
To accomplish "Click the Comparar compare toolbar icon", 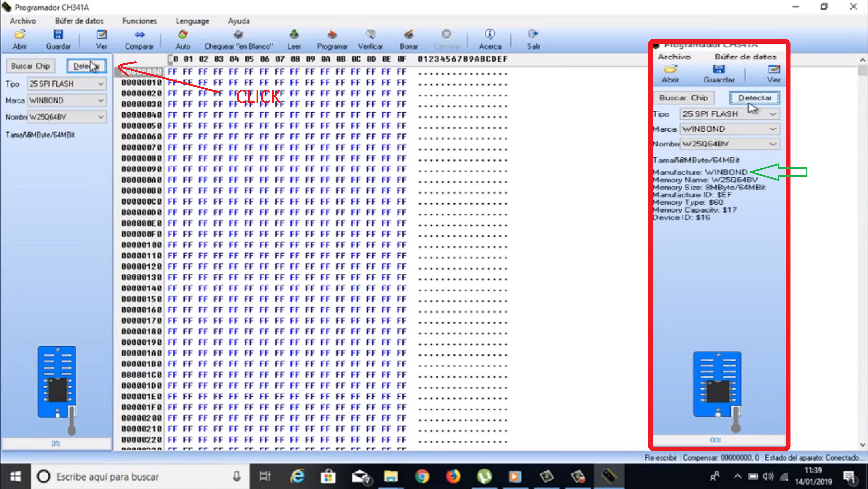I will pyautogui.click(x=139, y=39).
